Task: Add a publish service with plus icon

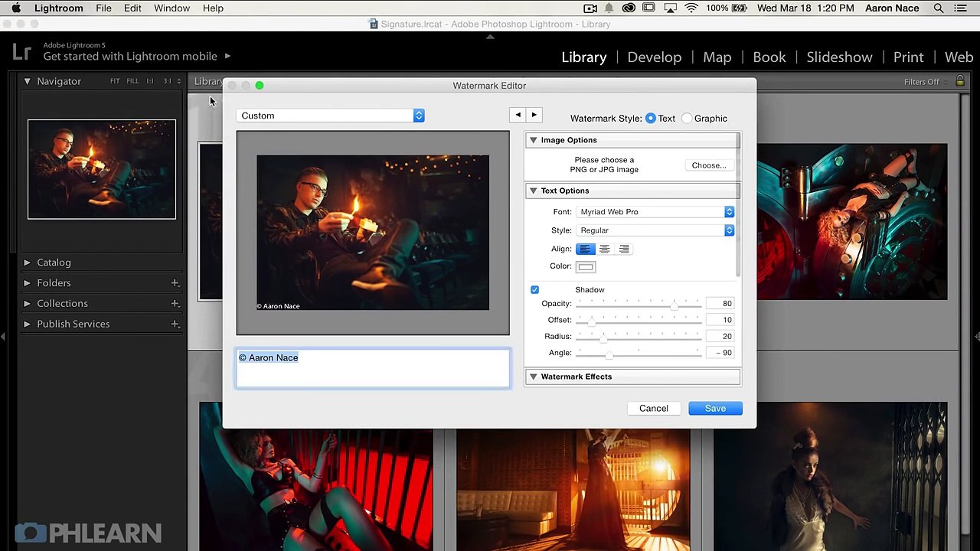Action: point(175,324)
